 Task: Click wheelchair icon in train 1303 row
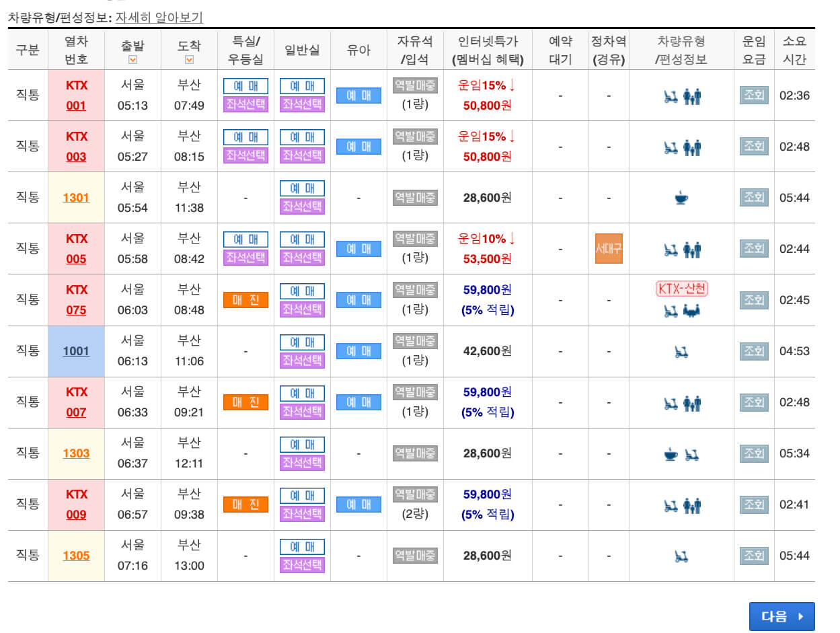tap(692, 454)
